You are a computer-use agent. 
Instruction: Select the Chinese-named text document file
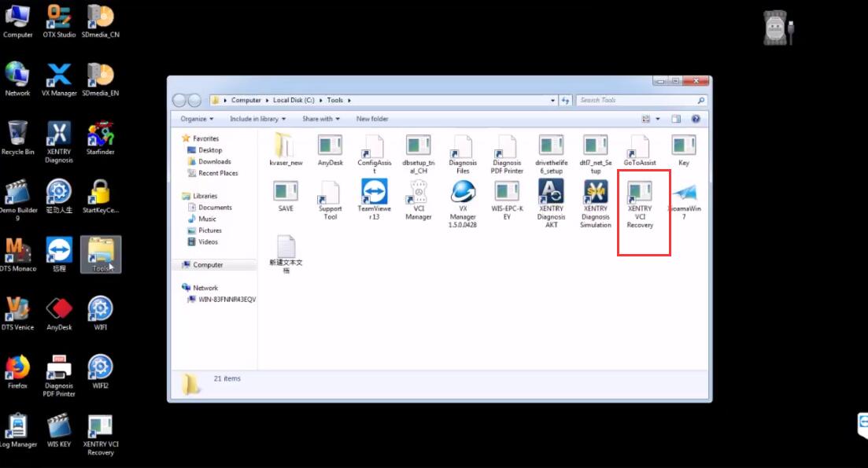286,254
